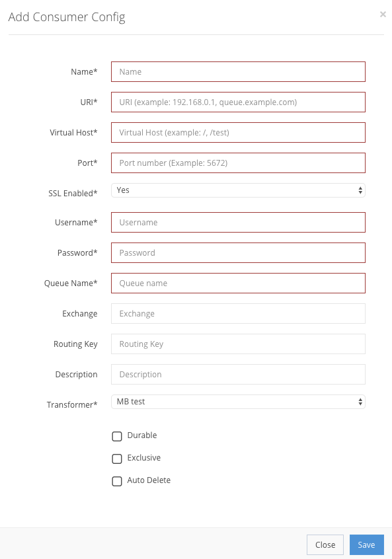Open the SSL Enabled dropdown
Screen dimensions: 392x559
[238, 190]
